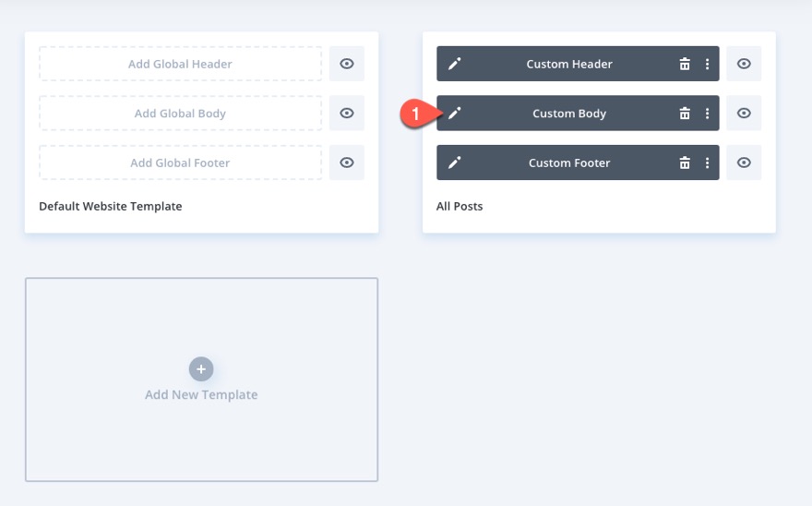
Task: Delete the Custom Footer via trash icon
Action: pyautogui.click(x=685, y=163)
